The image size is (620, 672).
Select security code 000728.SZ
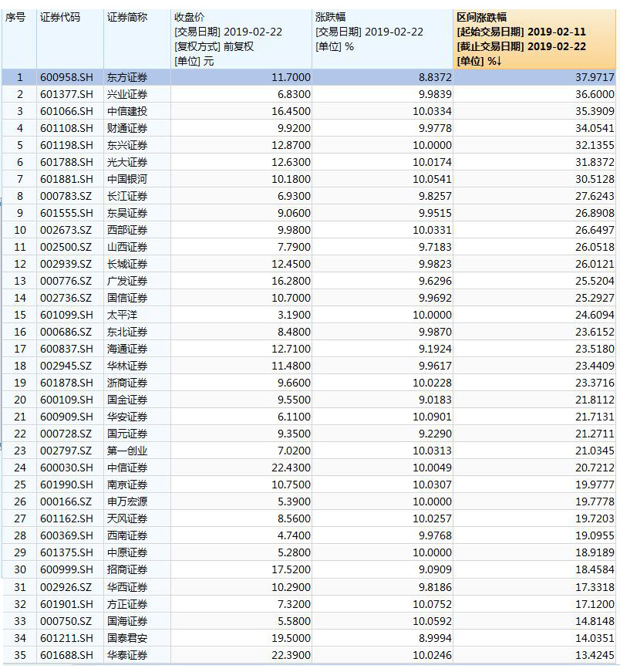[x=66, y=434]
